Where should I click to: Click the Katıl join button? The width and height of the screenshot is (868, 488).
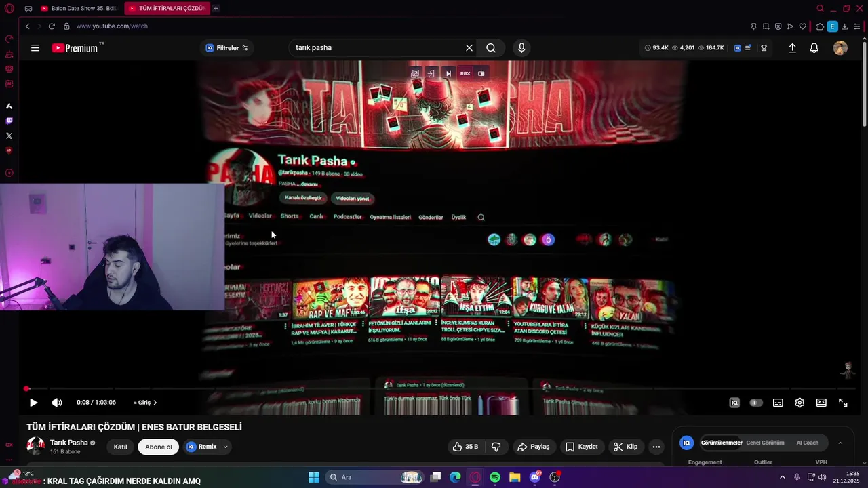pyautogui.click(x=120, y=447)
